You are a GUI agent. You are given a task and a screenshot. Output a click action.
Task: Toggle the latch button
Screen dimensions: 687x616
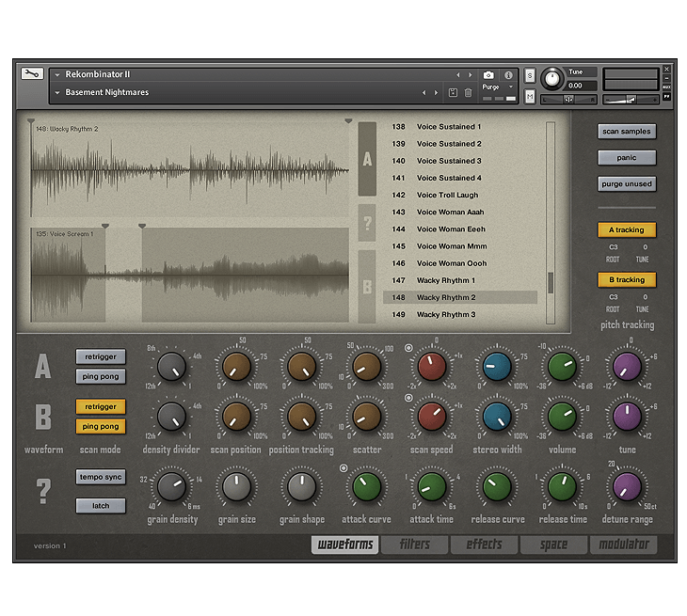pos(101,506)
